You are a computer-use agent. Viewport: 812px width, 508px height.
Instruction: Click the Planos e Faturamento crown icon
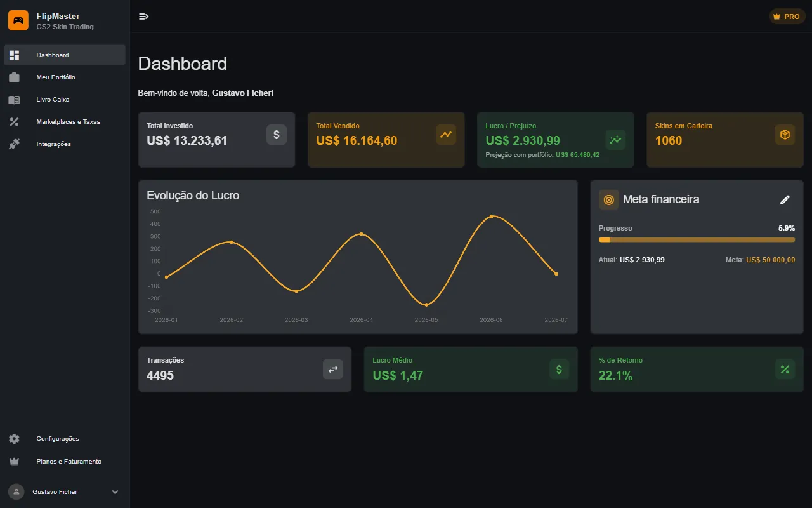pyautogui.click(x=14, y=462)
